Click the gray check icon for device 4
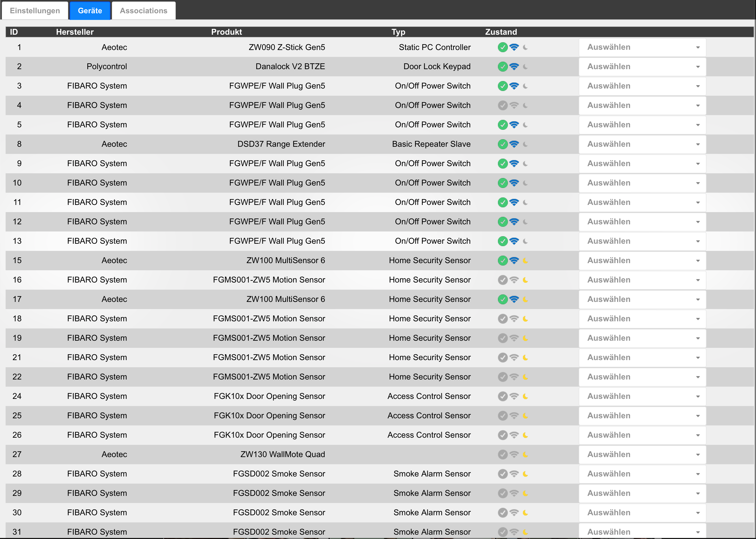Viewport: 756px width, 539px height. (503, 106)
